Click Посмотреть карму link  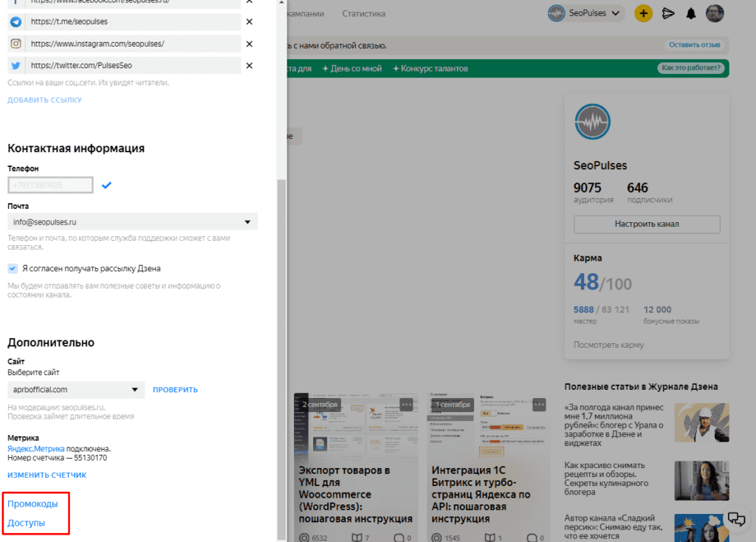pos(608,345)
